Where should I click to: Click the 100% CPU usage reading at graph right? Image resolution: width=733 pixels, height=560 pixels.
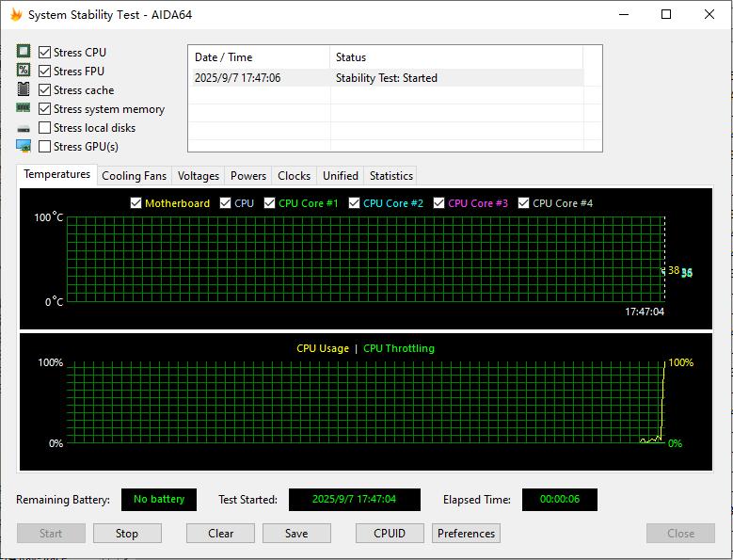[681, 362]
